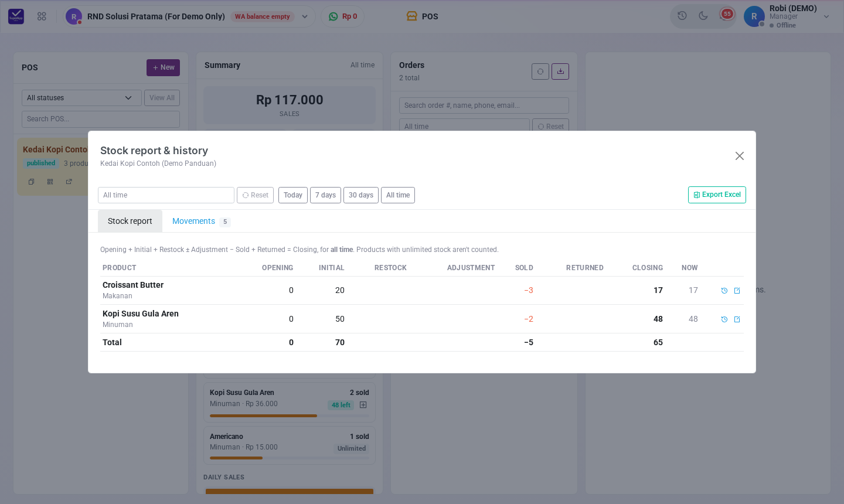The width and height of the screenshot is (844, 504).
Task: Switch to the Movements tab
Action: (201, 221)
